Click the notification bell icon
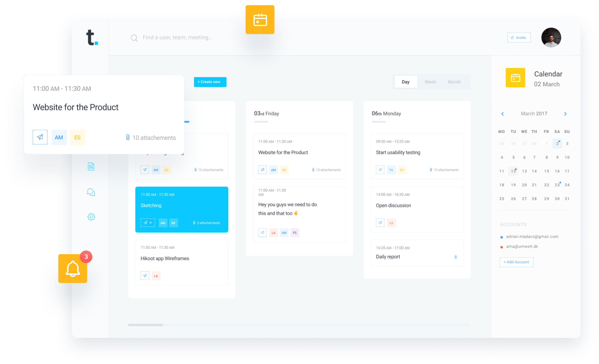This screenshot has width=599, height=364. (x=73, y=269)
